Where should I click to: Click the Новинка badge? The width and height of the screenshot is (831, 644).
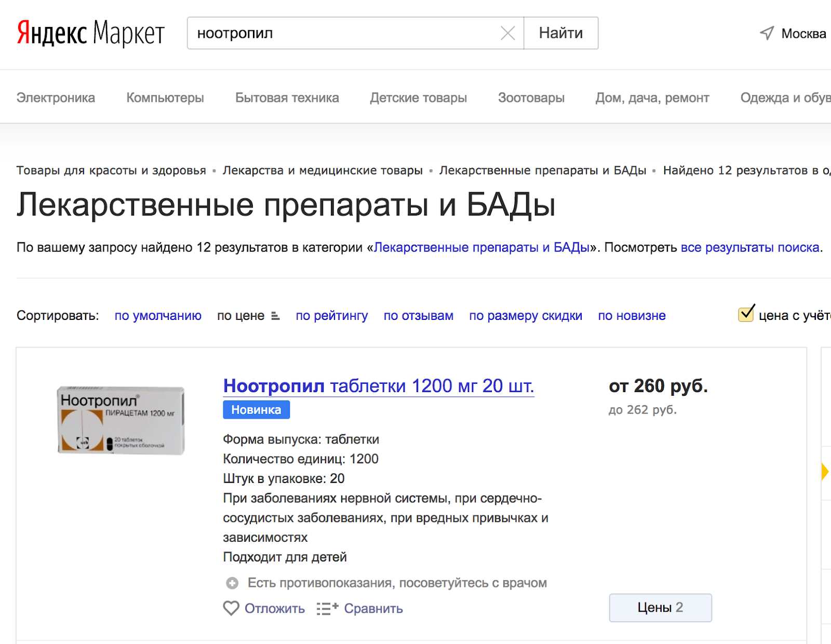(257, 410)
